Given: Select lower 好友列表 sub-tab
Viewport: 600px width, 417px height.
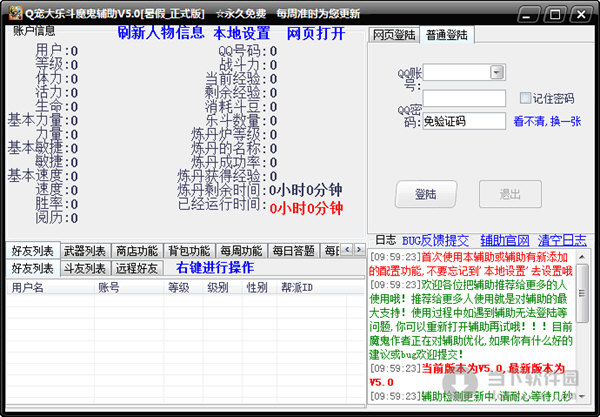Looking at the screenshot, I should click(33, 268).
